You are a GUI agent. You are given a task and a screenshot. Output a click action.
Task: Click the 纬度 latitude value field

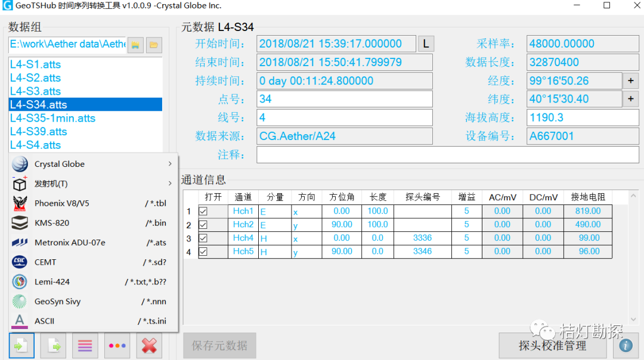pyautogui.click(x=574, y=99)
